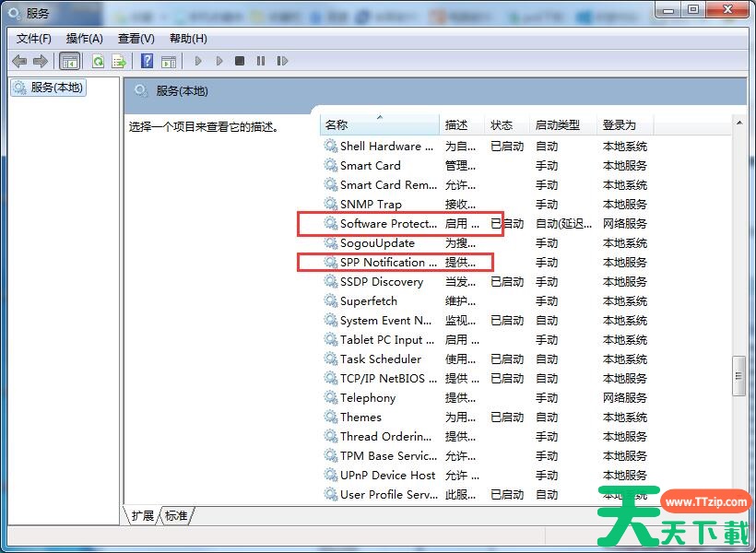Select the SPP Notification service gear icon
The image size is (756, 553).
[x=330, y=262]
